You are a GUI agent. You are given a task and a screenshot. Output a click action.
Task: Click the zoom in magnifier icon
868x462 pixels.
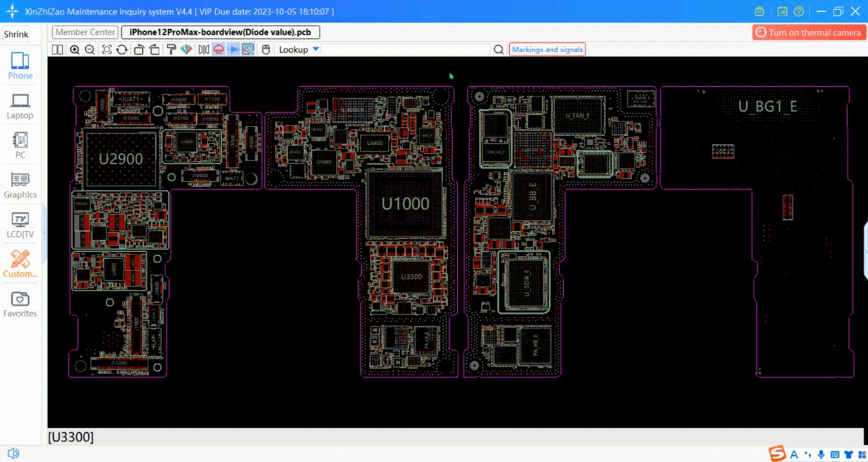[74, 49]
